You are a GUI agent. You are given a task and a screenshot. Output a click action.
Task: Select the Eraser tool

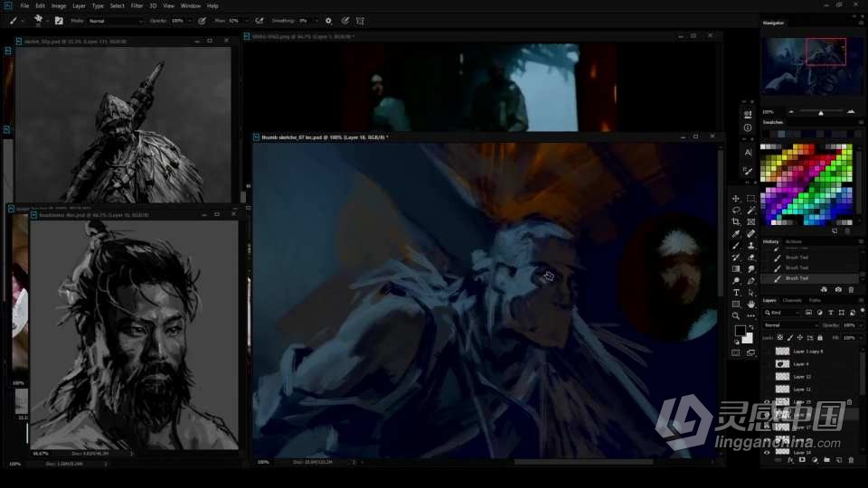pyautogui.click(x=750, y=258)
